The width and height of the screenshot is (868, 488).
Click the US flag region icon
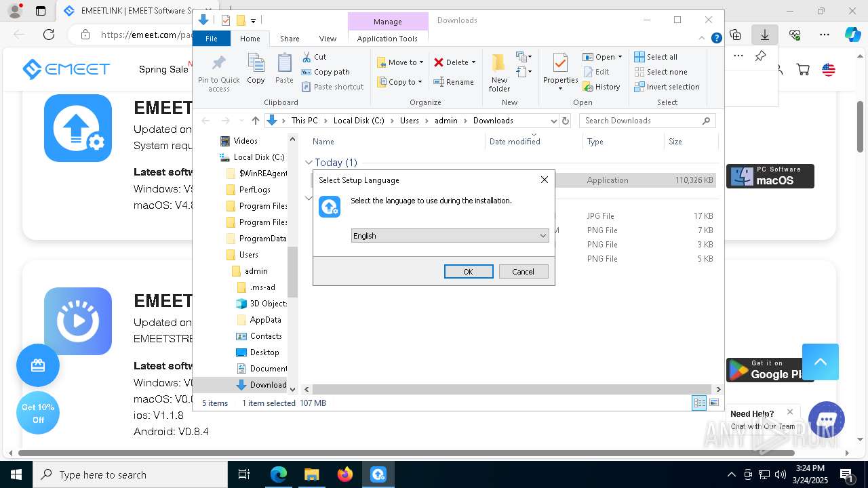[829, 69]
